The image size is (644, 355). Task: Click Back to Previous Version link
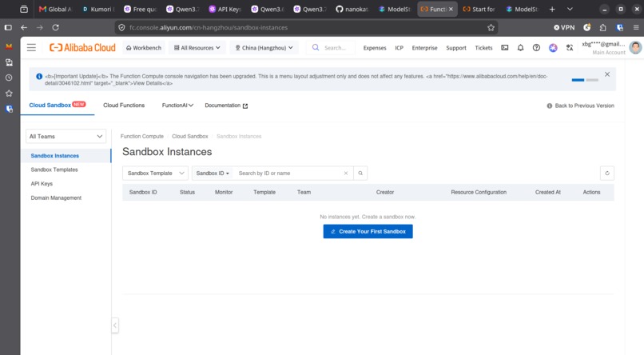[580, 106]
